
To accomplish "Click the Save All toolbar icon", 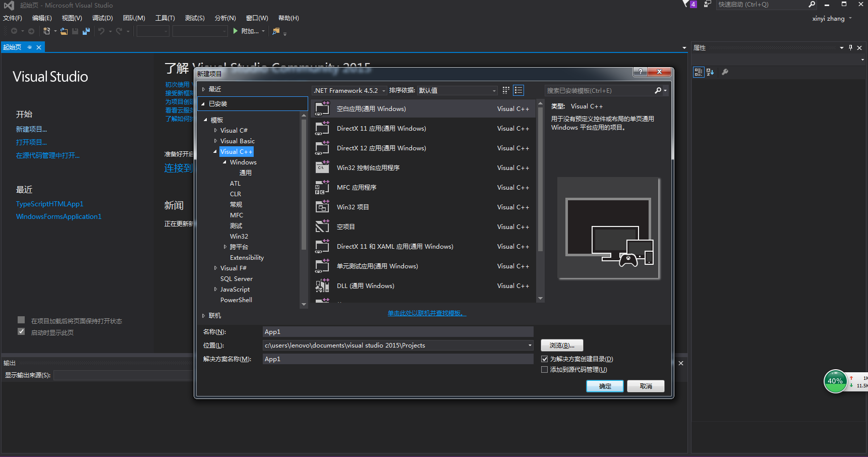I will (86, 31).
